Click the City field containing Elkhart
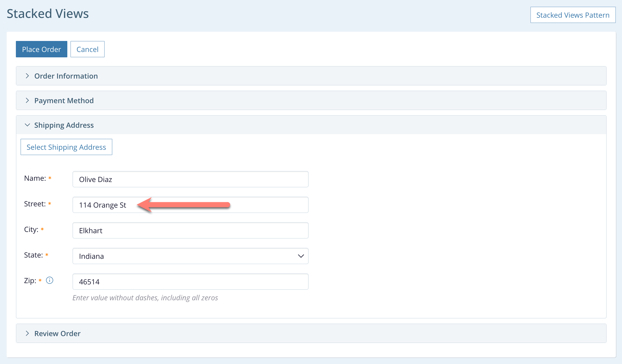622x364 pixels. tap(190, 230)
